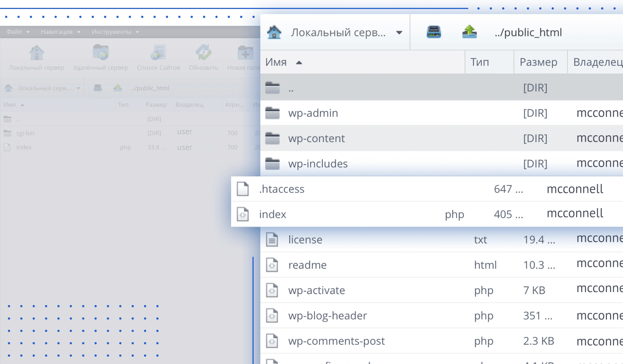Image resolution: width=623 pixels, height=364 pixels.
Task: Open the Список Сайтов toolbar icon
Action: tap(158, 53)
